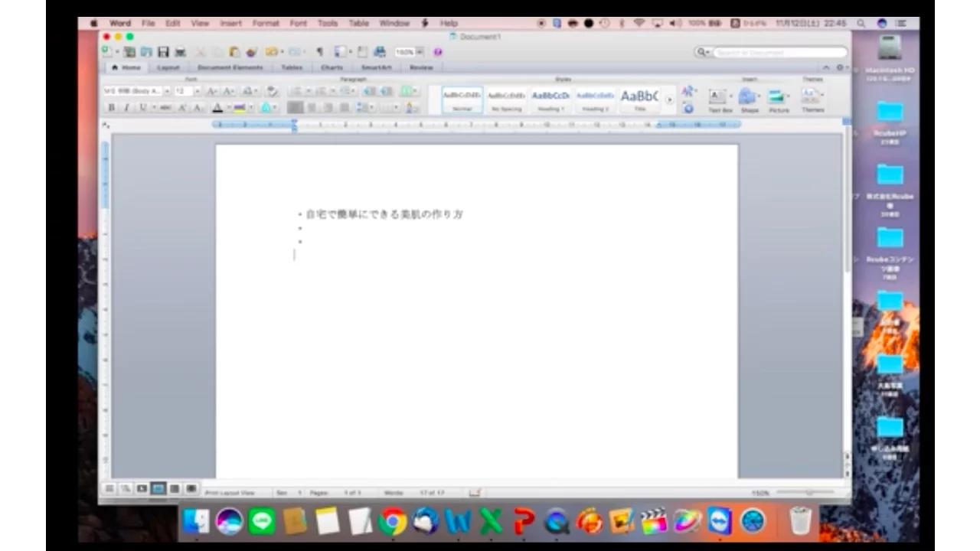Click the zoom slider in status bar

click(808, 493)
